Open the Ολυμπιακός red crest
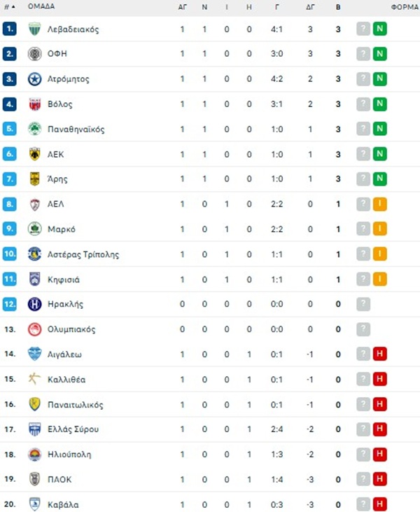 [34, 329]
